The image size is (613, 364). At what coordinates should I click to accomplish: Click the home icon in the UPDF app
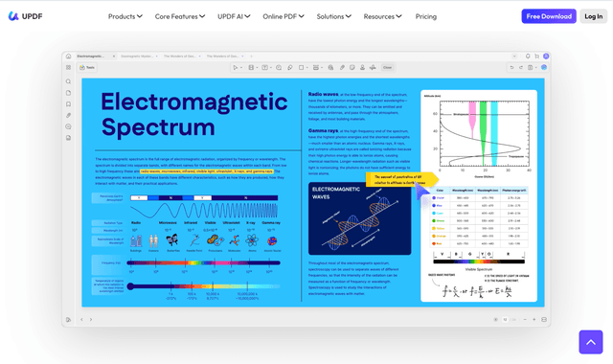click(68, 57)
